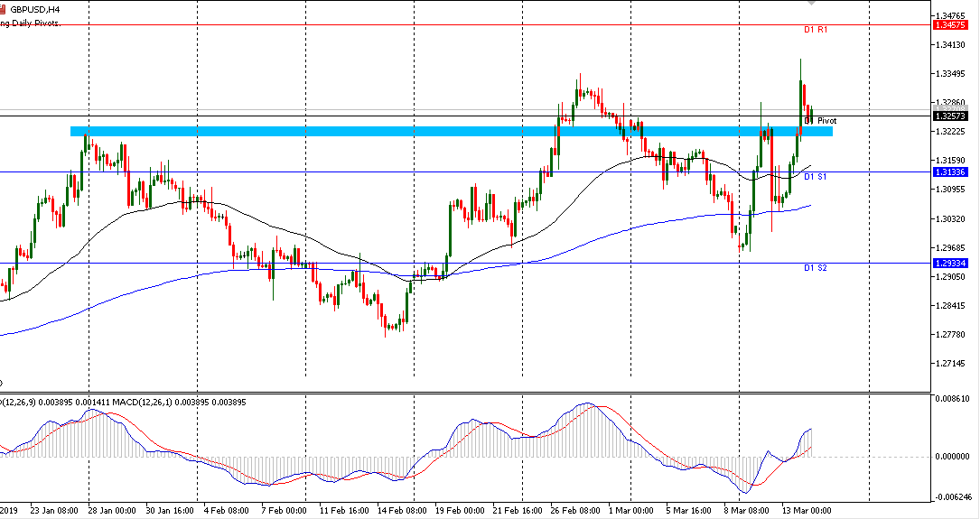The height and width of the screenshot is (519, 980).
Task: Select the cyan horizontal resistance zone rectangle
Action: coord(452,132)
